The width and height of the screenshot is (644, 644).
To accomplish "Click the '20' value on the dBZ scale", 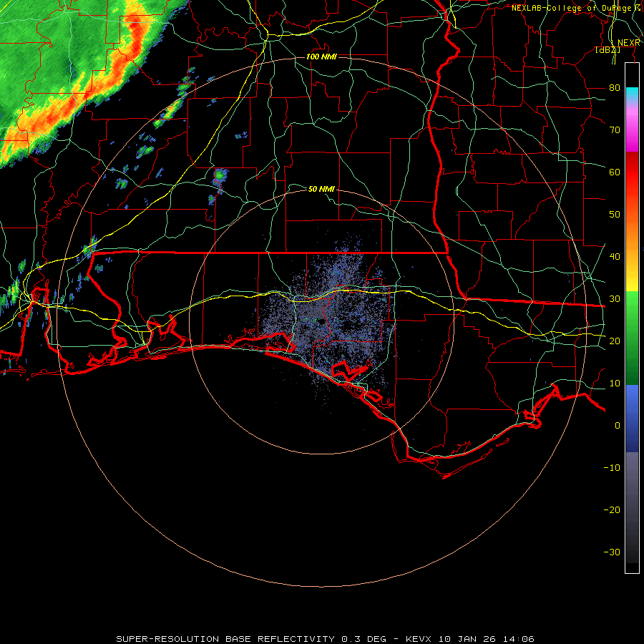I will pyautogui.click(x=615, y=341).
